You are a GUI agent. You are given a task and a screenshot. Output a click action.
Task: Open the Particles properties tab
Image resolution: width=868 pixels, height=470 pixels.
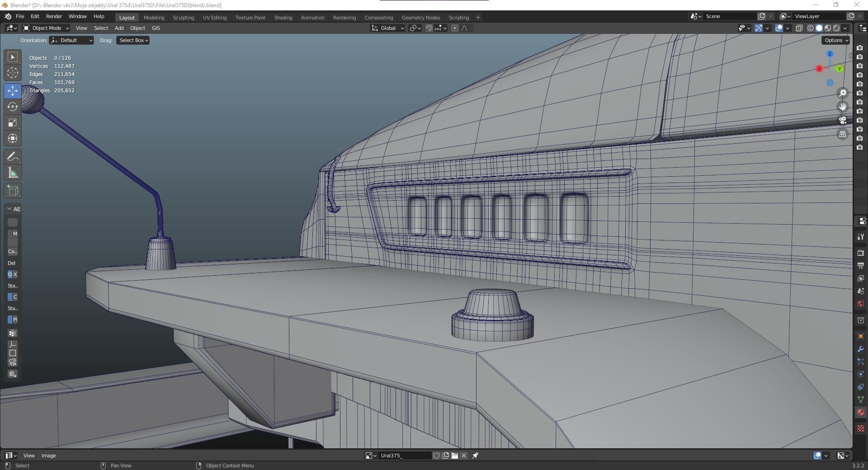861,362
